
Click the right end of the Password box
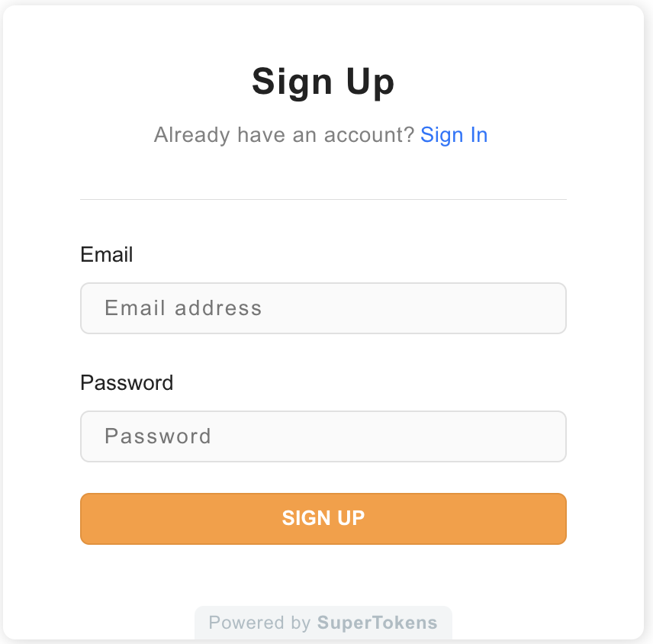coord(545,436)
